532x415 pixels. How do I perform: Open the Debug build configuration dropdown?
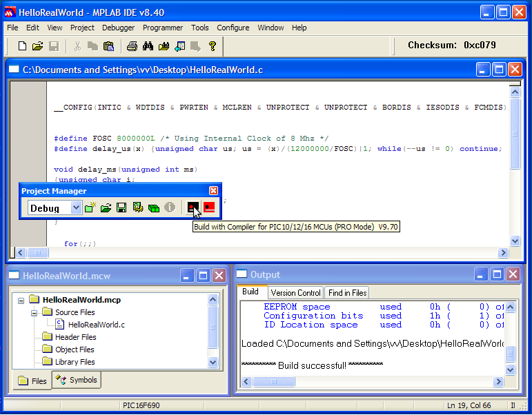(x=76, y=207)
